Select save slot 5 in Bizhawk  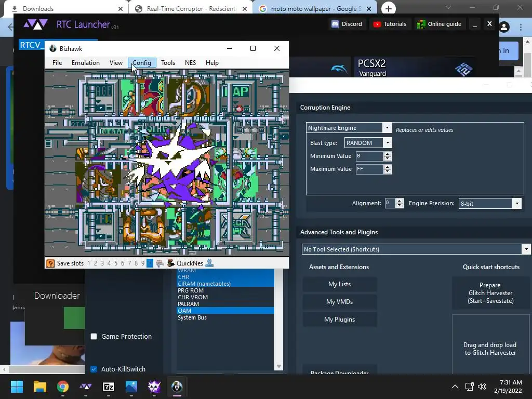pyautogui.click(x=116, y=263)
